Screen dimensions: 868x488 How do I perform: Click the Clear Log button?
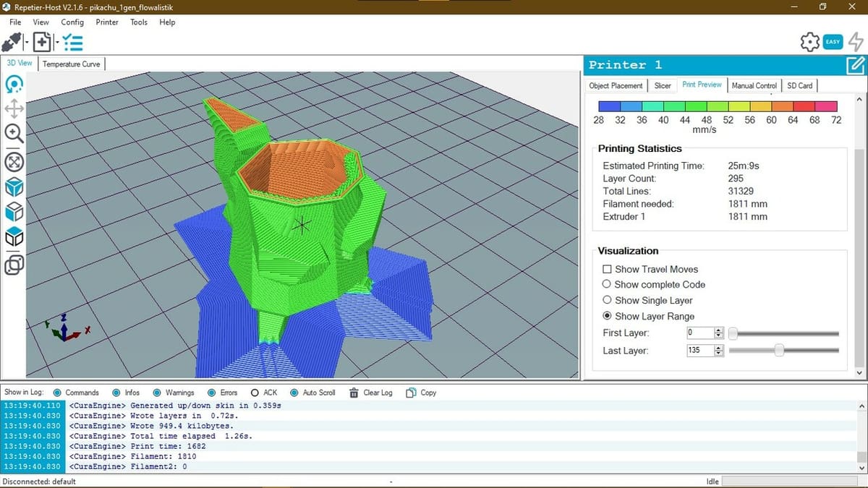click(x=370, y=393)
